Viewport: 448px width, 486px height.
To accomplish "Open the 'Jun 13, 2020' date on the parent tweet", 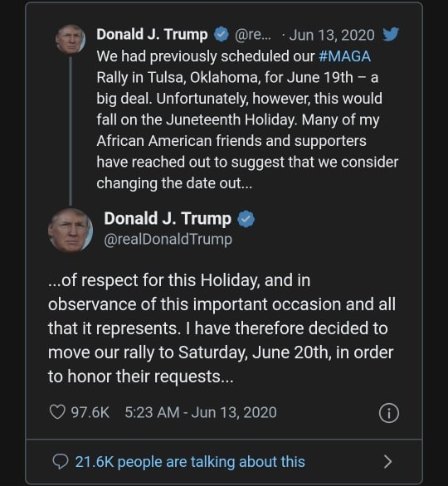I will coord(332,35).
